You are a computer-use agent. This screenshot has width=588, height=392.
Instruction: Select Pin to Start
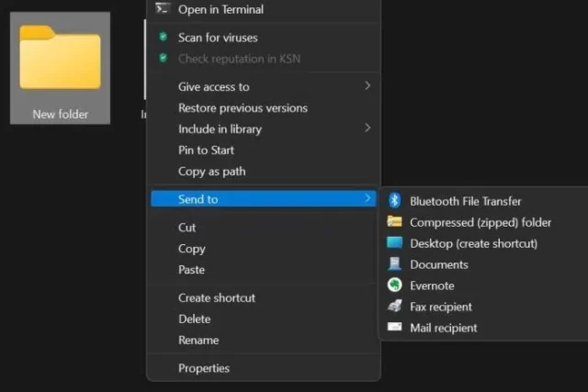coord(206,151)
